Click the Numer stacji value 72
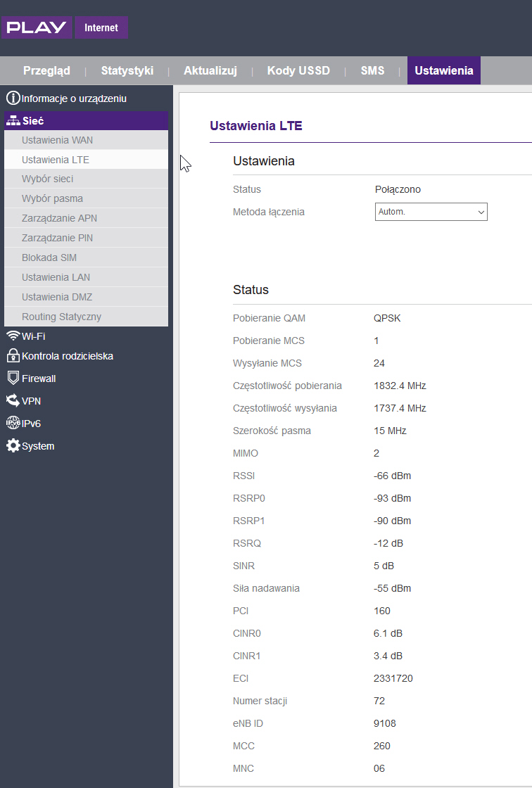532x788 pixels. click(x=379, y=701)
